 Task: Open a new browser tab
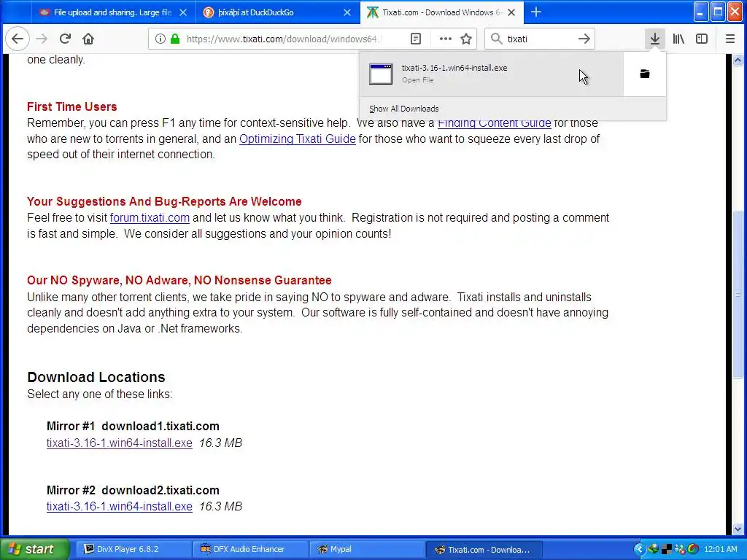click(536, 12)
